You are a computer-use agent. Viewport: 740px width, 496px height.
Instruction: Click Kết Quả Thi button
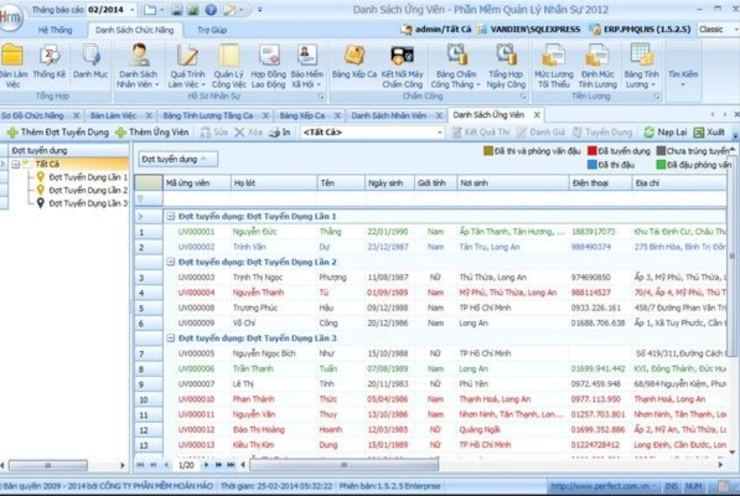tap(481, 132)
